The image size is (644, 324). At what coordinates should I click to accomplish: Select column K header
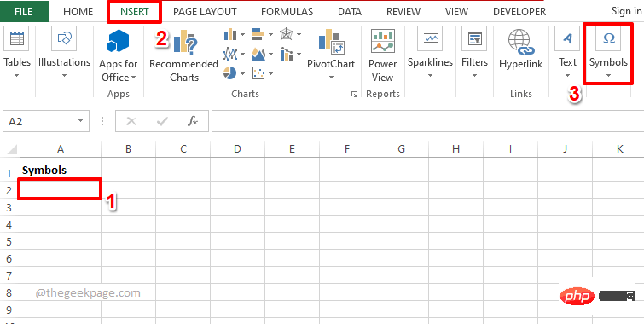click(618, 149)
